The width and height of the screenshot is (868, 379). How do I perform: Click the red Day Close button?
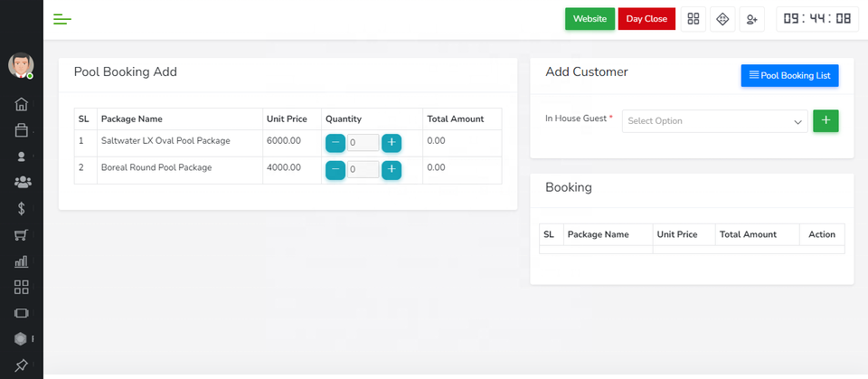646,19
